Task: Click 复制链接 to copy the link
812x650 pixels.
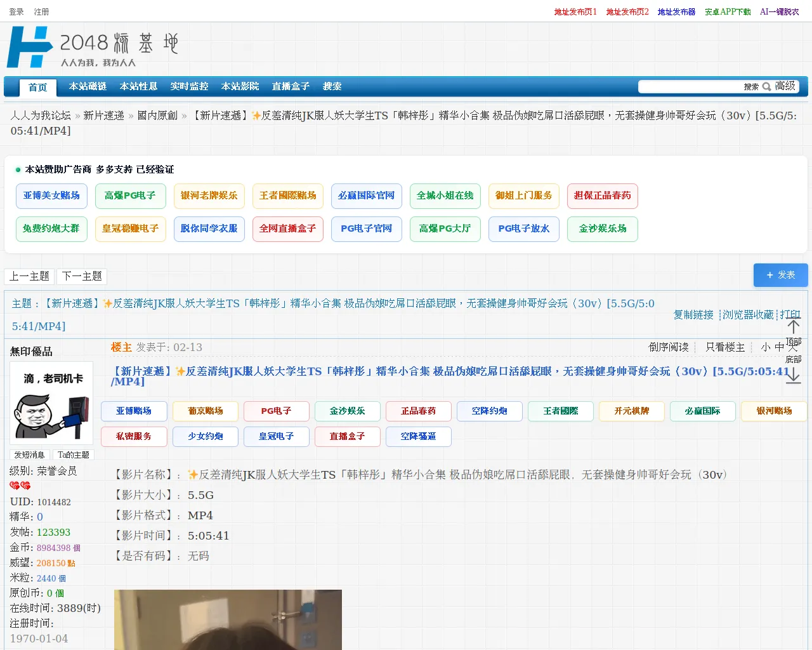Action: tap(693, 315)
